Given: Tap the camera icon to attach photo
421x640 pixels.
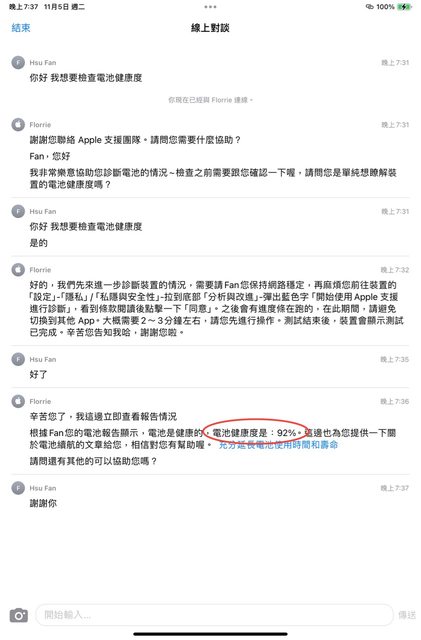Looking at the screenshot, I should tap(19, 615).
